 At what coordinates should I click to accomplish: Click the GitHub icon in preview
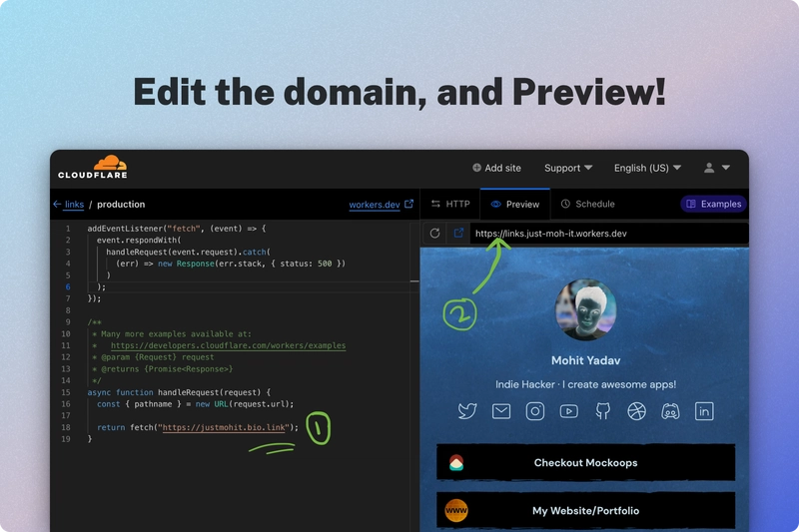click(x=603, y=411)
